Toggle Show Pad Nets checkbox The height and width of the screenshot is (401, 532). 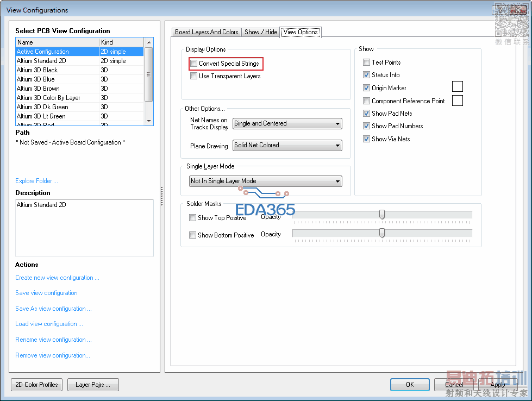pyautogui.click(x=366, y=114)
